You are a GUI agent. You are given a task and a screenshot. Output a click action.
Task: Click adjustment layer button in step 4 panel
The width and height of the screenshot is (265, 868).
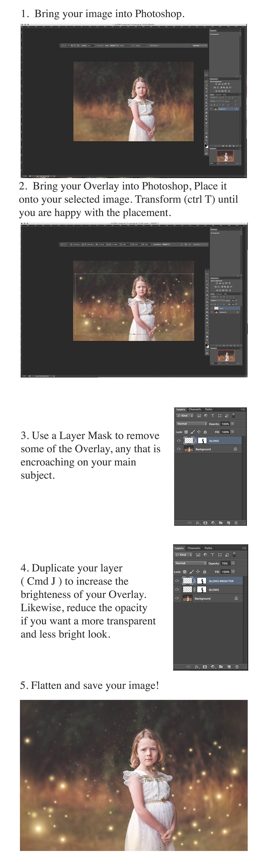213,666
